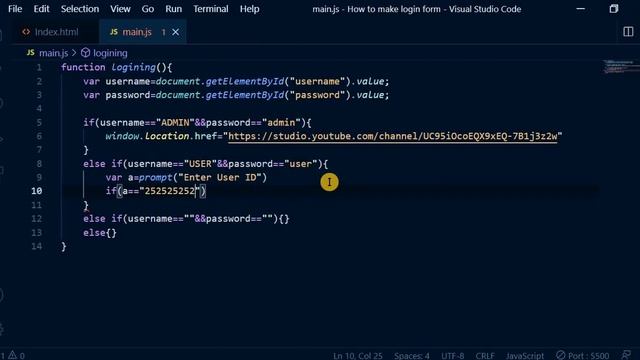This screenshot has width=640, height=360.
Task: Click the code minimap preview
Action: click(620, 67)
